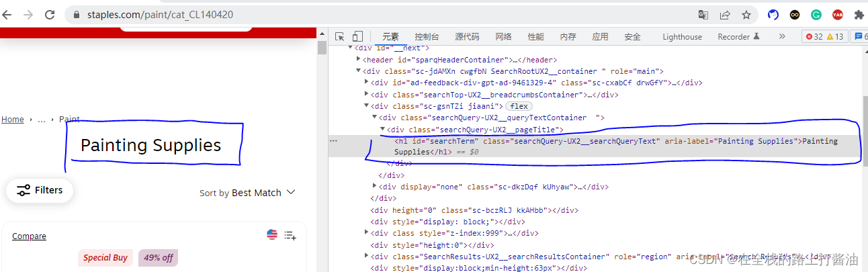Image resolution: width=868 pixels, height=272 pixels.
Task: Bookmark this page with the star icon
Action: click(746, 15)
